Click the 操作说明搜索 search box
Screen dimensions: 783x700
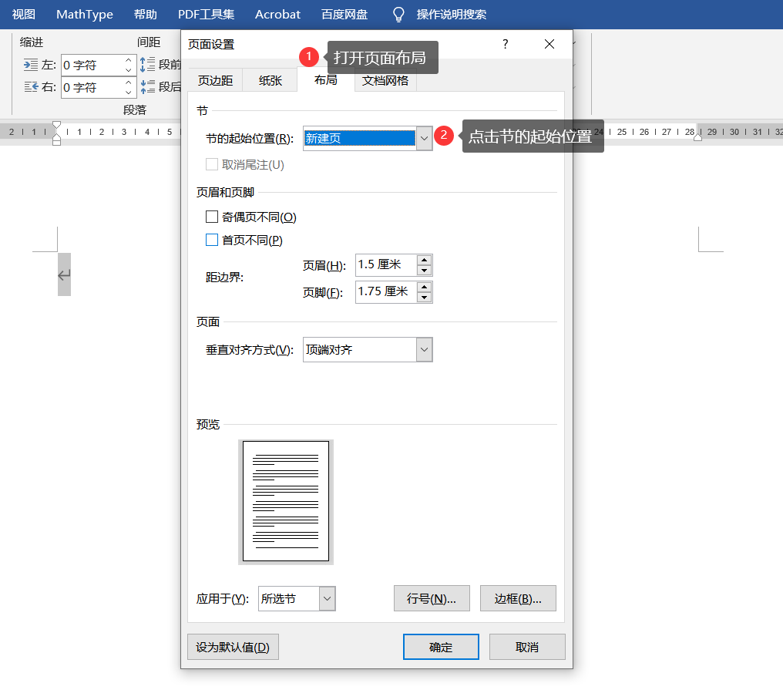point(452,14)
